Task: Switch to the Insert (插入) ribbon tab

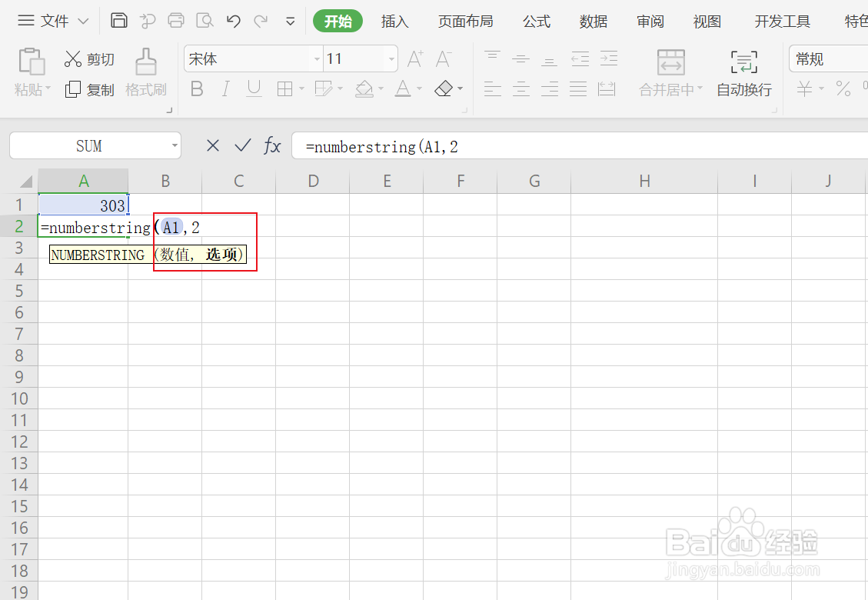Action: tap(395, 21)
